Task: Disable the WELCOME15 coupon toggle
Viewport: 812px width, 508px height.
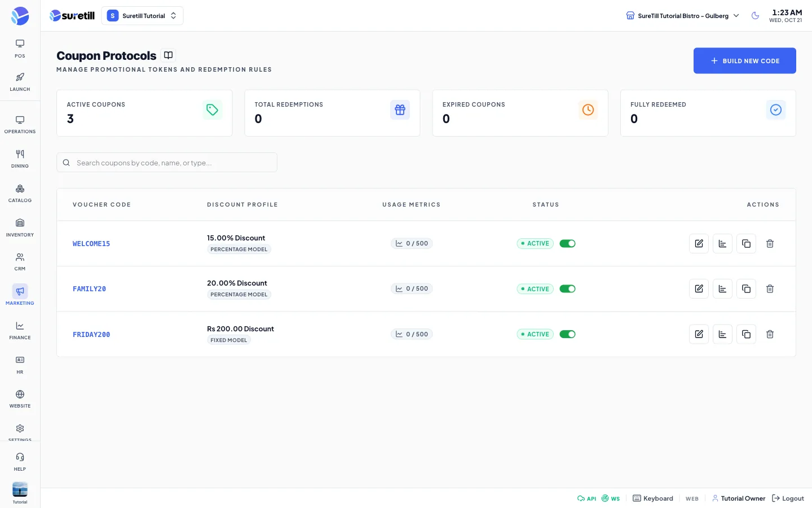Action: 567,243
